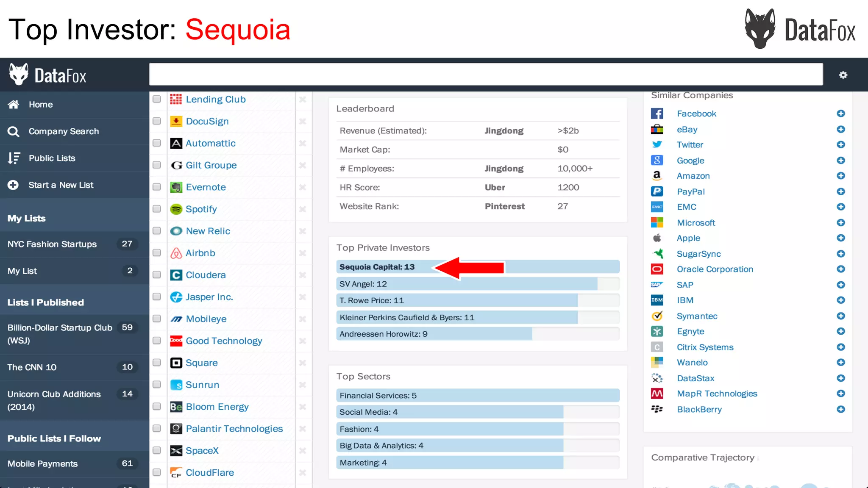The height and width of the screenshot is (488, 868).
Task: Add Facebook with its plus icon
Action: point(841,114)
